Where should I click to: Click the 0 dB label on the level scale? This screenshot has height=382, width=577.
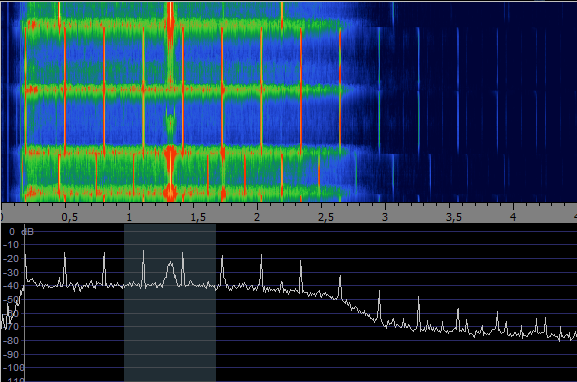tap(21, 231)
